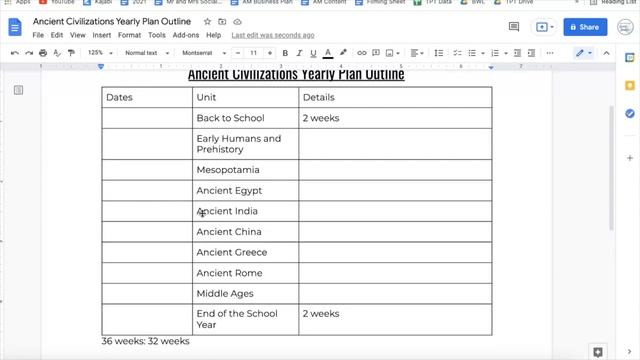Add a comment from toolbar
This screenshot has width=640, height=360.
376,53
